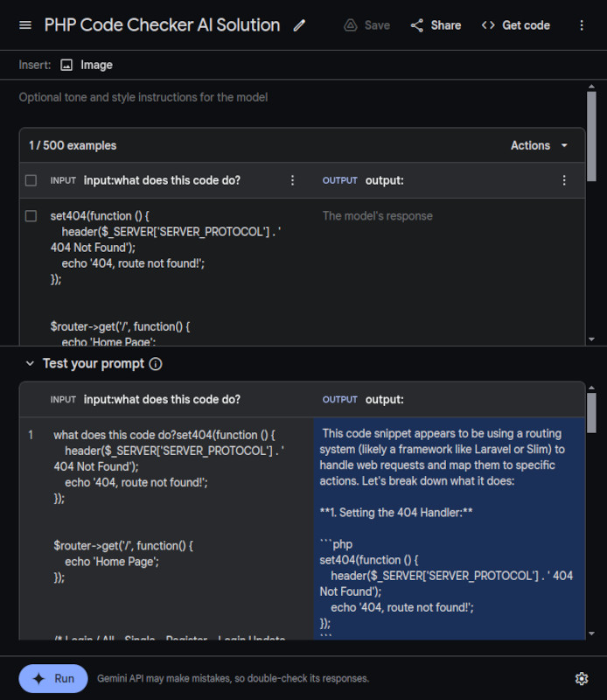The height and width of the screenshot is (700, 607).
Task: Collapse the Test your prompt section
Action: click(29, 364)
